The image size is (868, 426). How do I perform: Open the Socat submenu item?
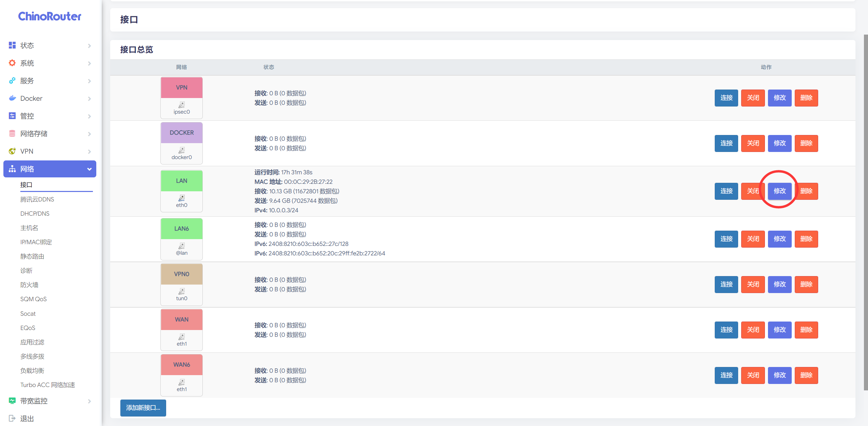tap(28, 313)
